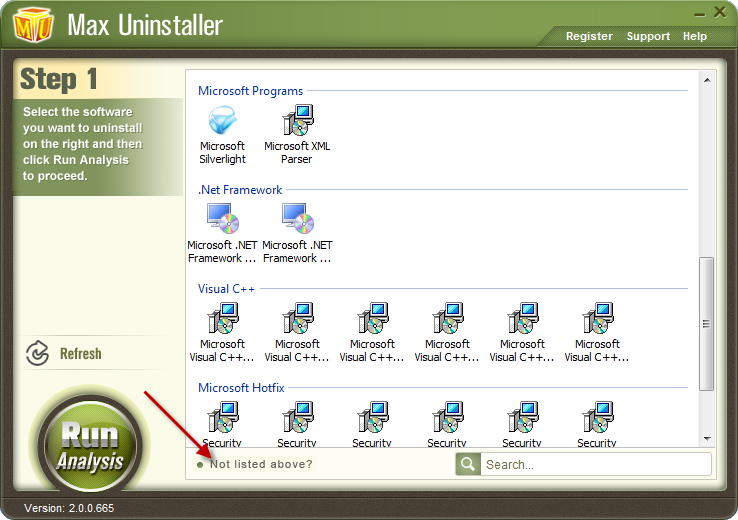The image size is (738, 520).
Task: Click the Run Analysis button
Action: (x=90, y=445)
